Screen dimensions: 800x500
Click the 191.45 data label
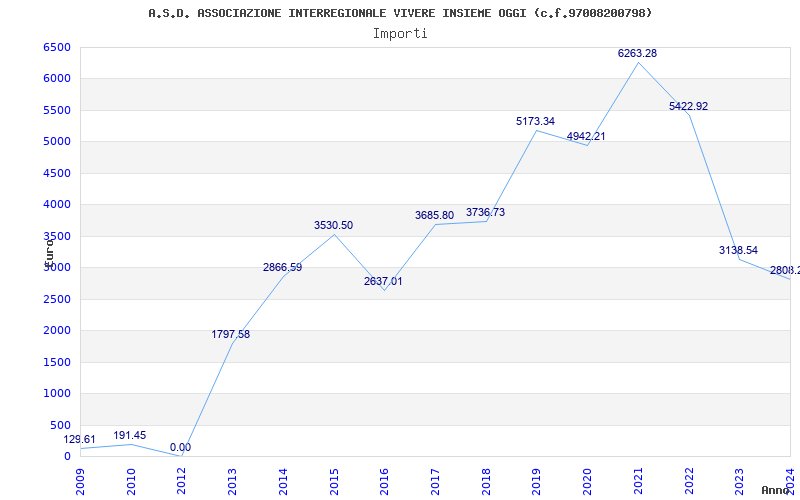point(130,435)
